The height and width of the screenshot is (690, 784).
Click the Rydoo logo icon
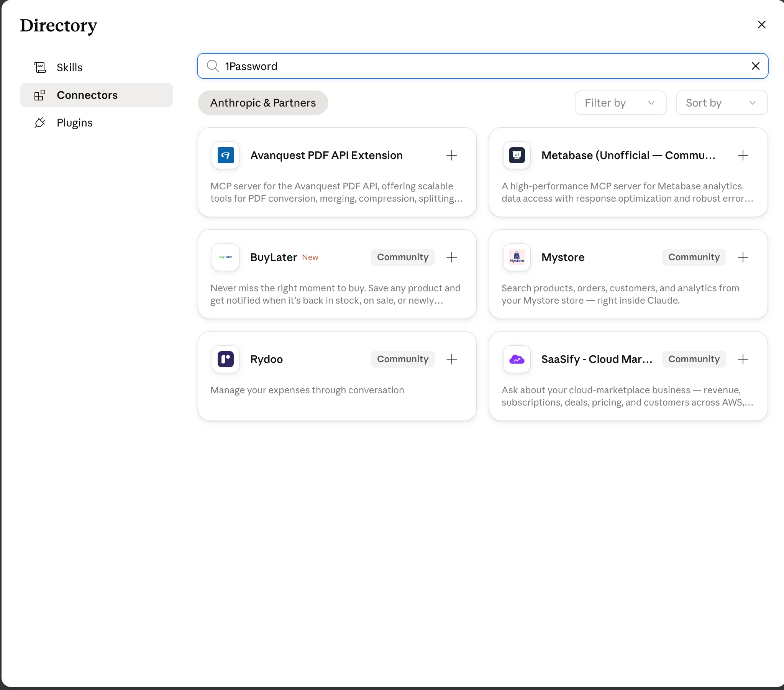coord(226,359)
